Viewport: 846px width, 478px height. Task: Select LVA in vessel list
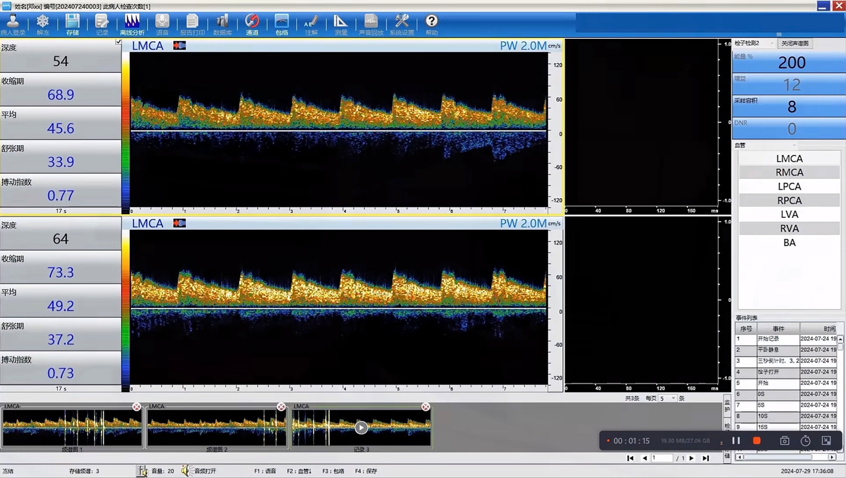(x=789, y=215)
